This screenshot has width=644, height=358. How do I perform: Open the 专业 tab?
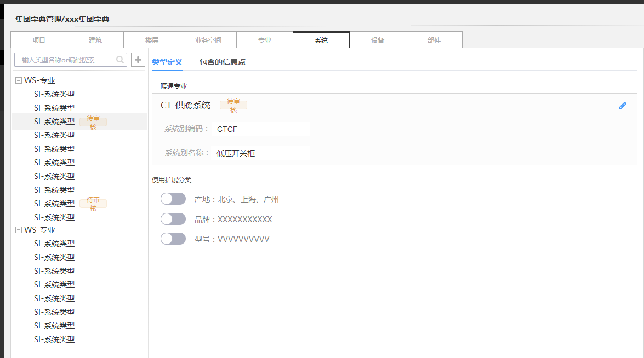265,40
